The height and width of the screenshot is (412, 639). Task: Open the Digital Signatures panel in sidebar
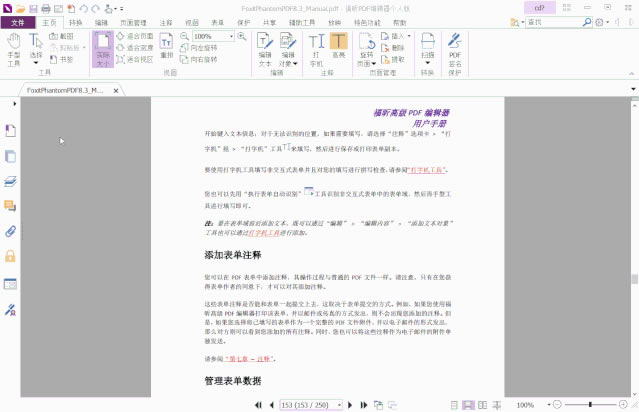tap(10, 310)
